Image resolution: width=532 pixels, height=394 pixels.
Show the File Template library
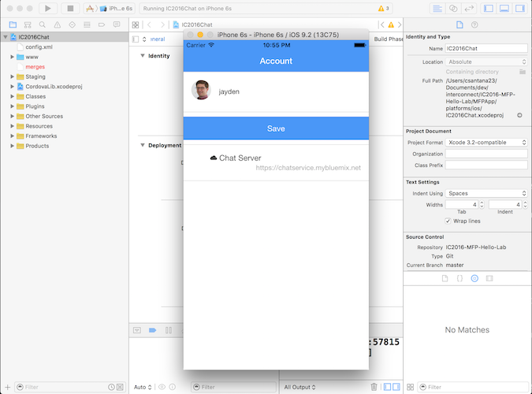[445, 278]
